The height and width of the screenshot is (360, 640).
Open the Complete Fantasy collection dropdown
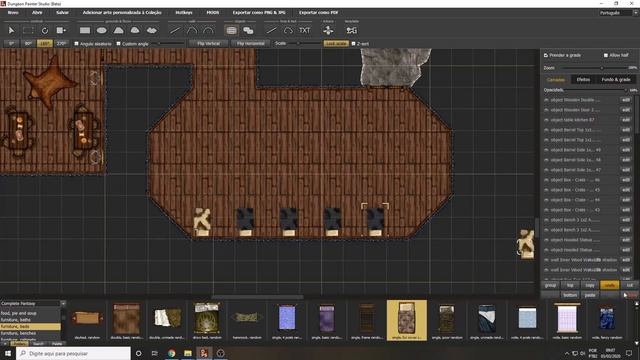(33, 304)
